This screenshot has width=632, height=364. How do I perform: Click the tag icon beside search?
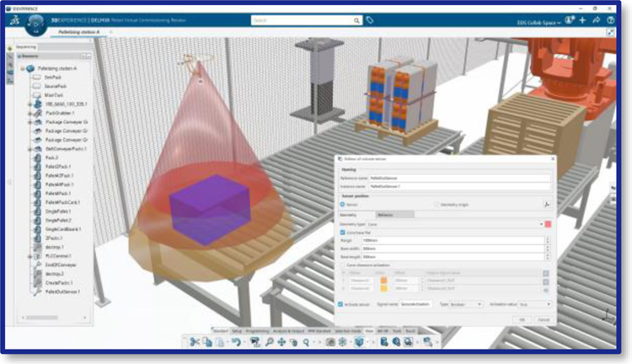tap(369, 19)
